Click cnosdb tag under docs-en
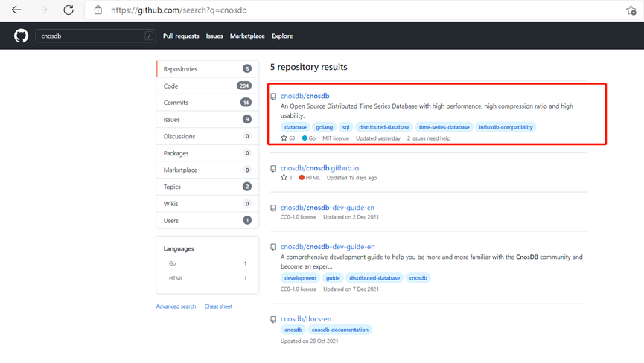The height and width of the screenshot is (363, 644). tap(293, 330)
